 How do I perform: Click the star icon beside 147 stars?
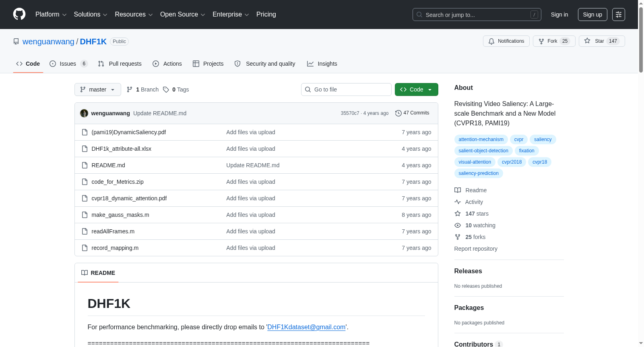[x=458, y=214]
